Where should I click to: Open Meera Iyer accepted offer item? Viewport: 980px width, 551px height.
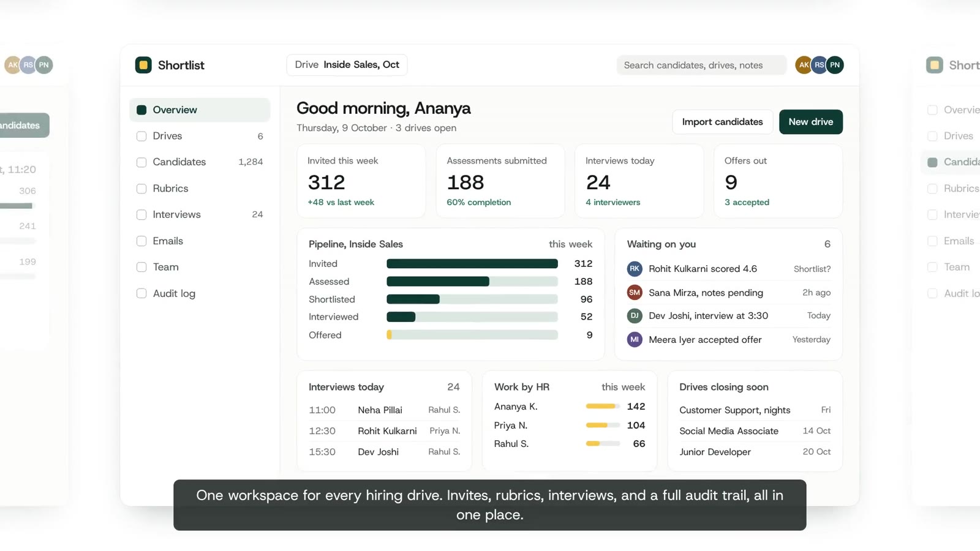[729, 339]
